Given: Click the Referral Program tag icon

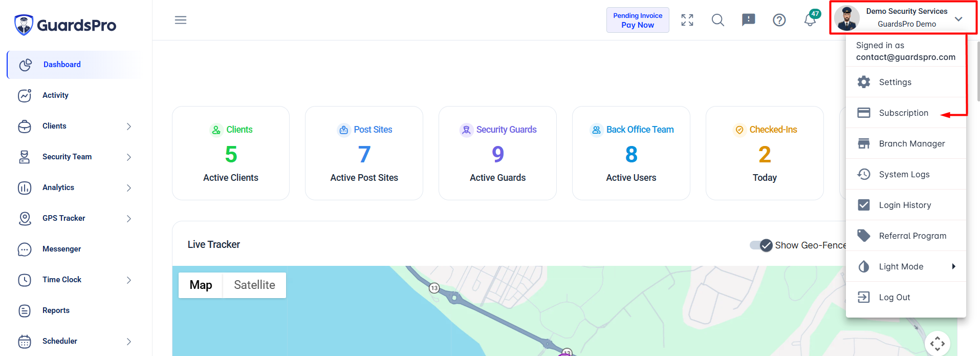Looking at the screenshot, I should (864, 236).
